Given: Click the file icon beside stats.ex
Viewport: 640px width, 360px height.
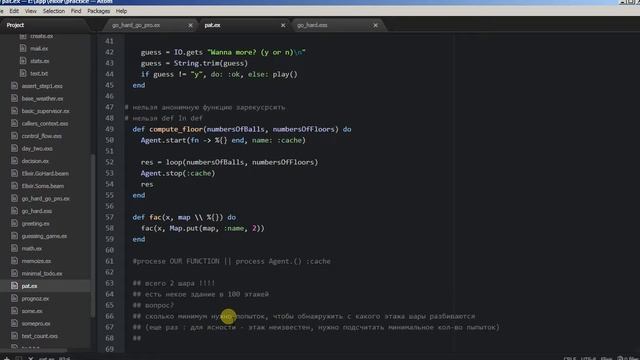Looking at the screenshot, I should [23, 61].
